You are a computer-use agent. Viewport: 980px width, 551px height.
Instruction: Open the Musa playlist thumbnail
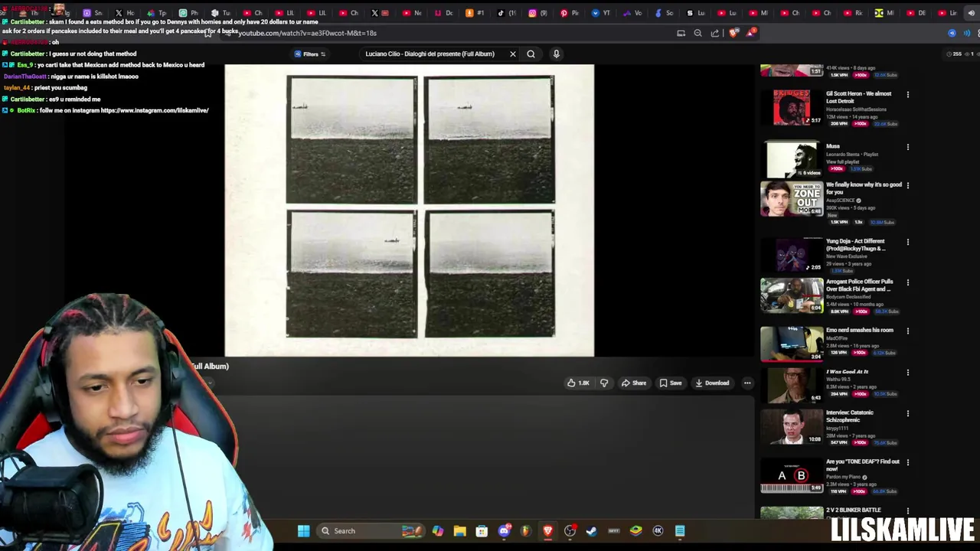[x=792, y=160]
